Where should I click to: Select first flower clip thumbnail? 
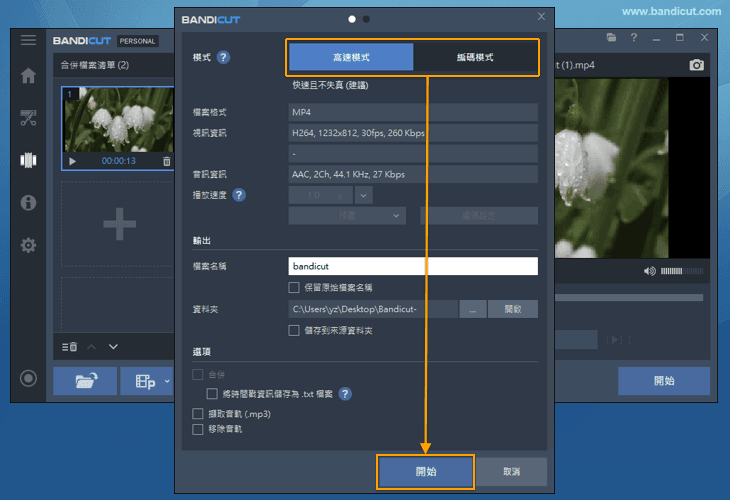[x=119, y=120]
